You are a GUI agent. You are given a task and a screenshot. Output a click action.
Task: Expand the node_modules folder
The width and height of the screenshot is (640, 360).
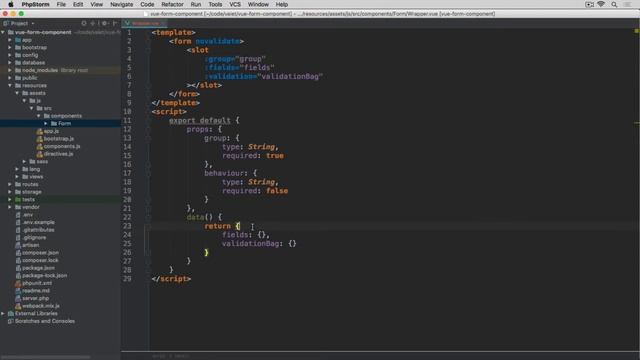10,70
